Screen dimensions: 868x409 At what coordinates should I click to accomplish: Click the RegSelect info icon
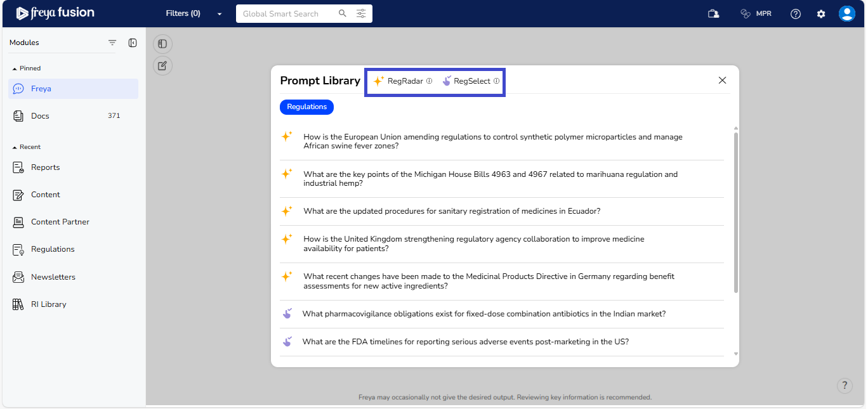pos(496,81)
